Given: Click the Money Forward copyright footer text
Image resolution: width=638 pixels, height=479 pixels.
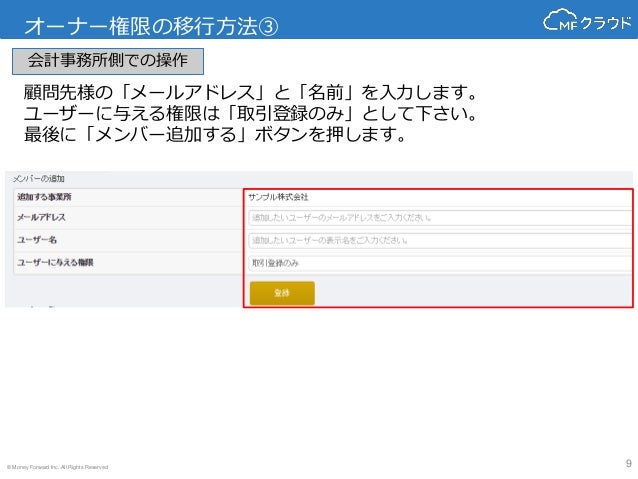Looking at the screenshot, I should point(57,467).
